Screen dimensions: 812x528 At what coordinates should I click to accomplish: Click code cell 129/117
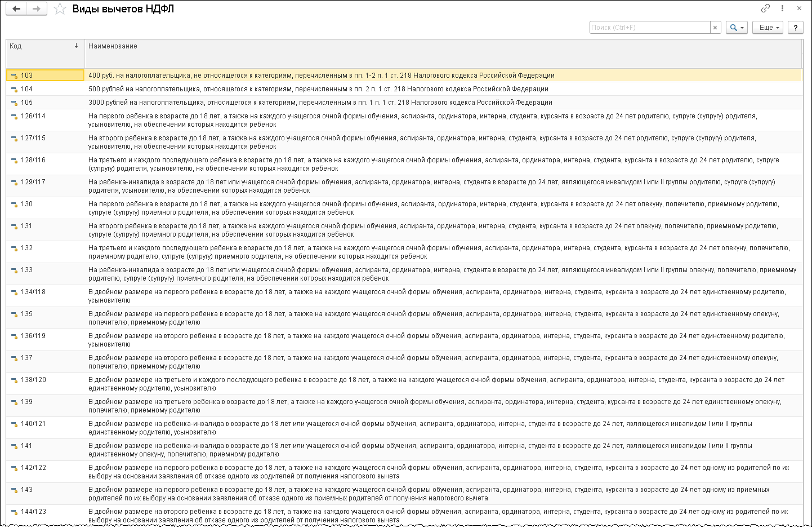point(46,186)
